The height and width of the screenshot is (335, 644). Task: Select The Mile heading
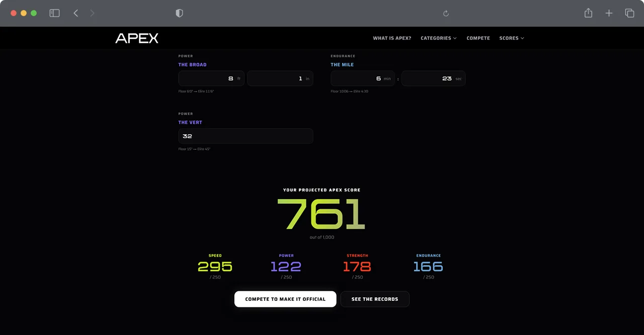pyautogui.click(x=342, y=65)
